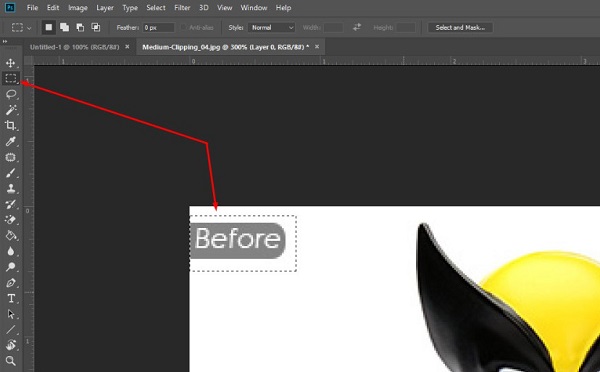The height and width of the screenshot is (372, 600).
Task: Swap width and height values
Action: point(357,27)
